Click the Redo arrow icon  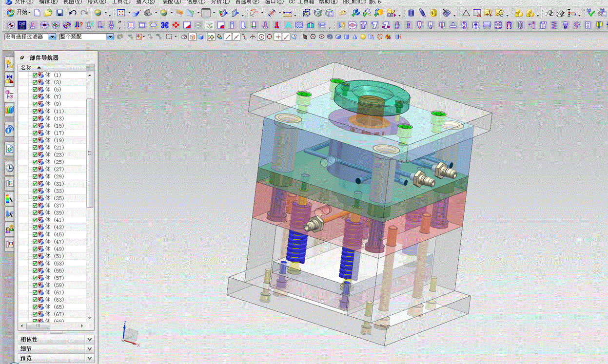pyautogui.click(x=84, y=13)
